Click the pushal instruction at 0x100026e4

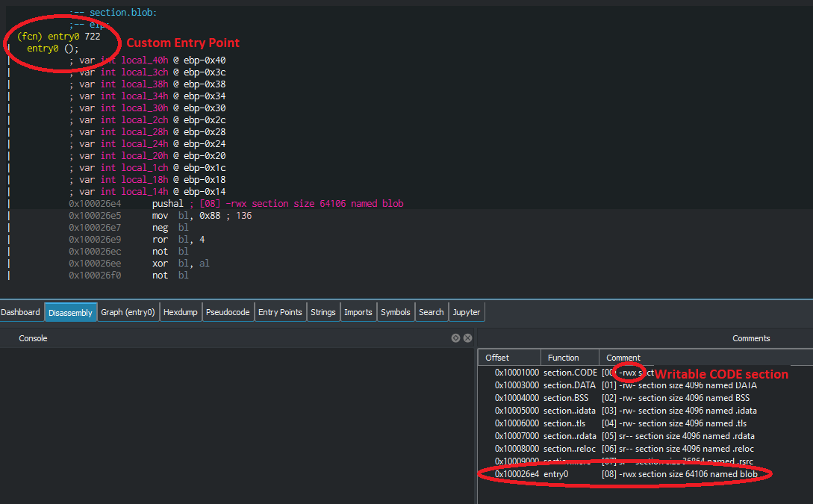click(169, 204)
